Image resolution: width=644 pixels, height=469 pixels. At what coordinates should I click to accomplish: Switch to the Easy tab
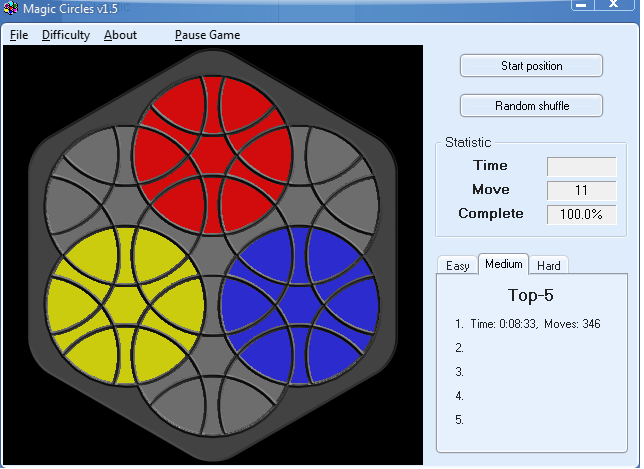click(x=458, y=266)
